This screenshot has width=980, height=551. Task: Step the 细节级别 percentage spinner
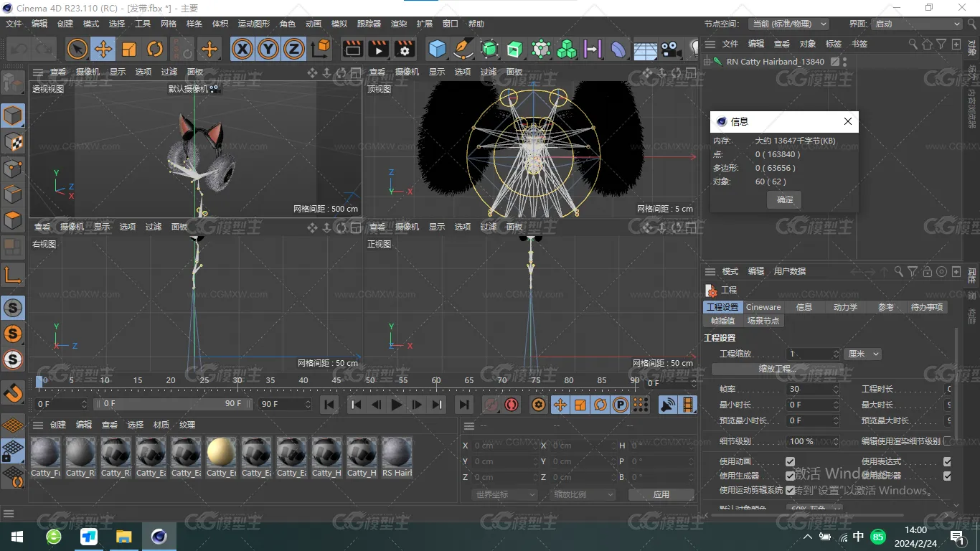coord(836,441)
